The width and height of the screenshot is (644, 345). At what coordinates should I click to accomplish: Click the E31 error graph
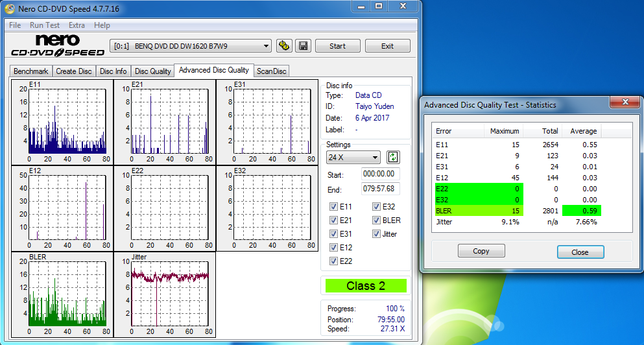pos(267,122)
